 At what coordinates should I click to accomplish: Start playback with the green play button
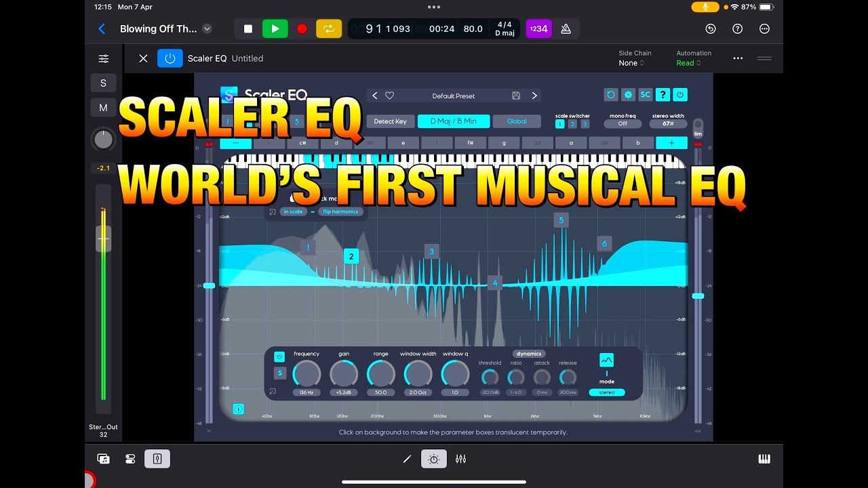click(x=275, y=28)
